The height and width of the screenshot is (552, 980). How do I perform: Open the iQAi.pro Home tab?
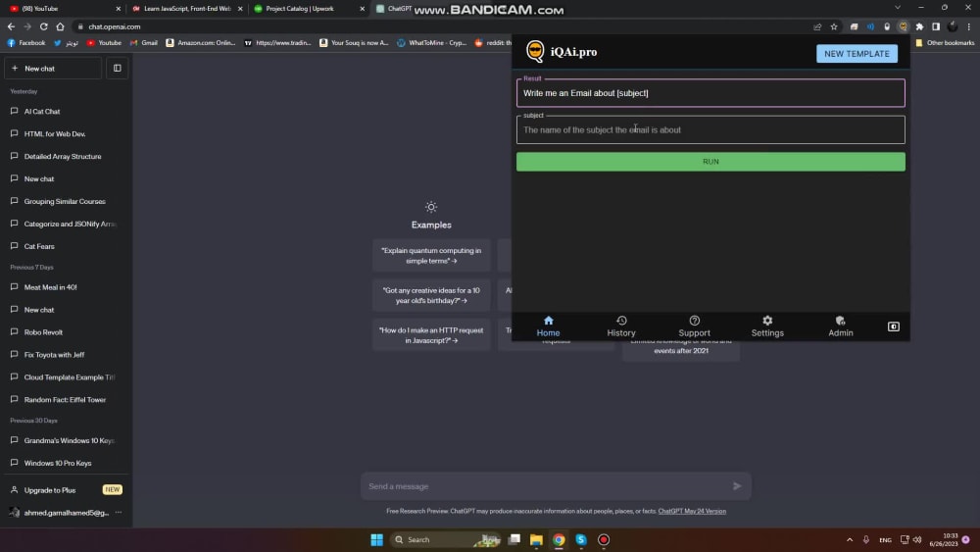548,326
